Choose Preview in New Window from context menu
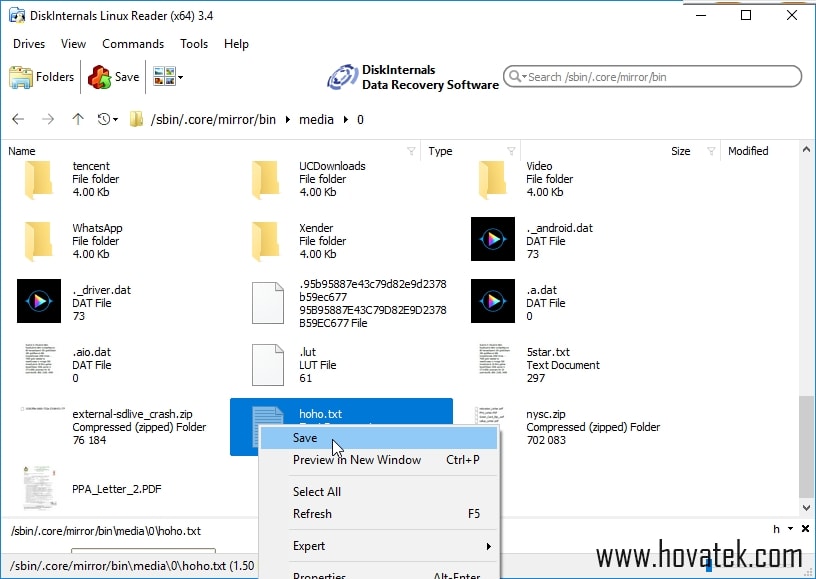816x579 pixels. pos(357,461)
